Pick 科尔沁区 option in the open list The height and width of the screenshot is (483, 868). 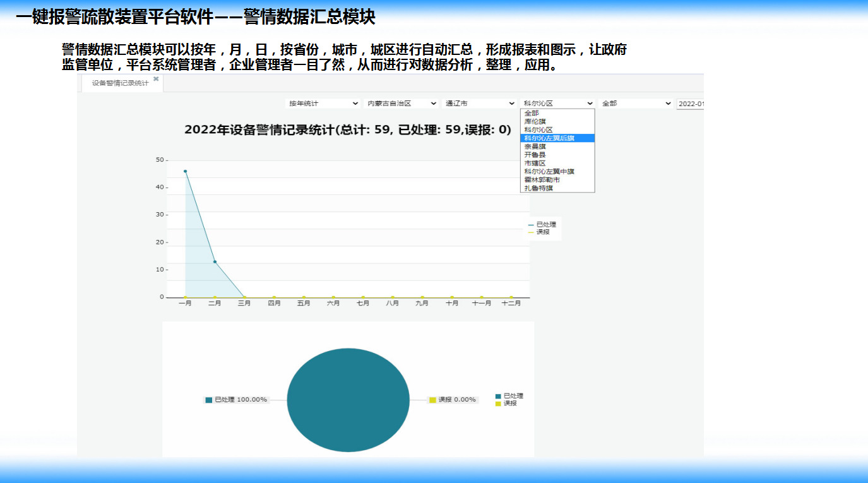click(557, 129)
